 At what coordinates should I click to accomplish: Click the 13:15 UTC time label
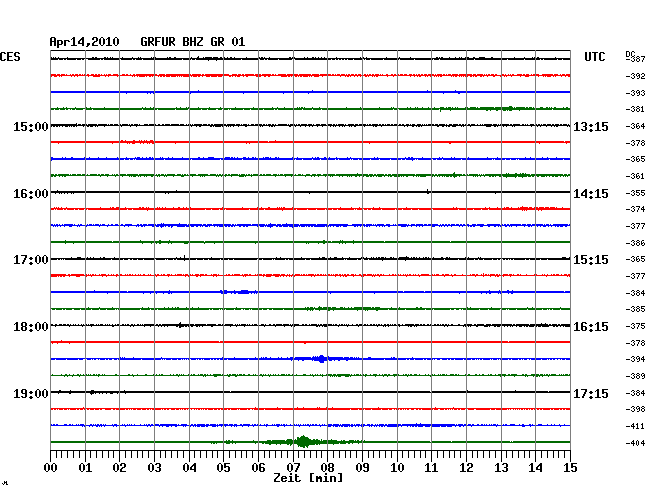pyautogui.click(x=591, y=127)
